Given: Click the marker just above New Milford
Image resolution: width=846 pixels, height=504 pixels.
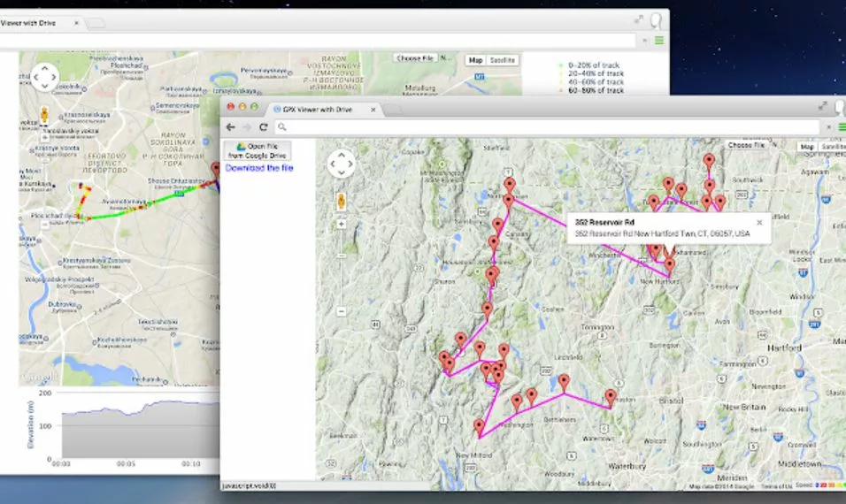Looking at the screenshot, I should coord(479,428).
